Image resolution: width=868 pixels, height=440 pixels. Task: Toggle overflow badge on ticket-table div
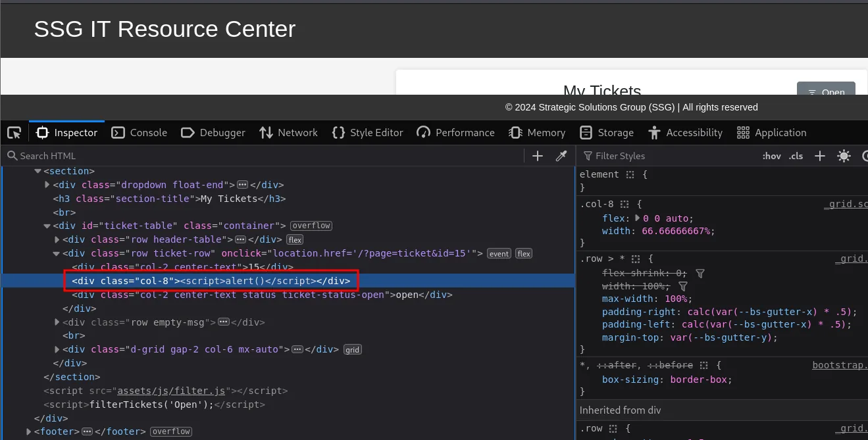click(x=311, y=226)
